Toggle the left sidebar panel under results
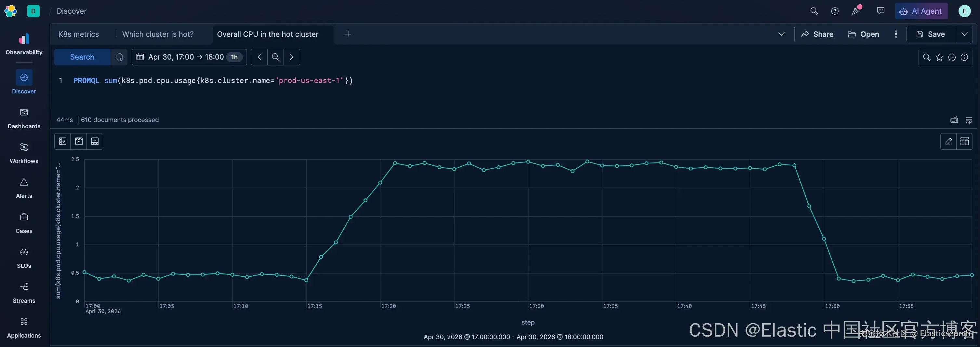Viewport: 980px width, 347px height. [62, 141]
